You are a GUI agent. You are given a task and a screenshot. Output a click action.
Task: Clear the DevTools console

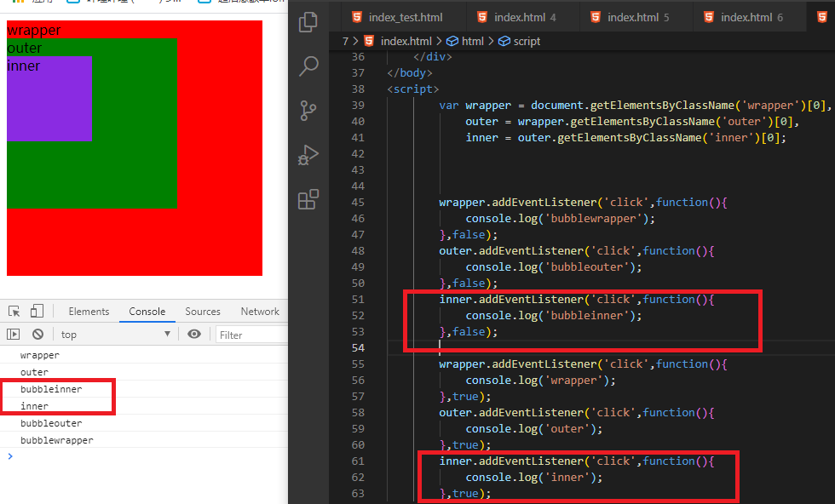coord(37,335)
